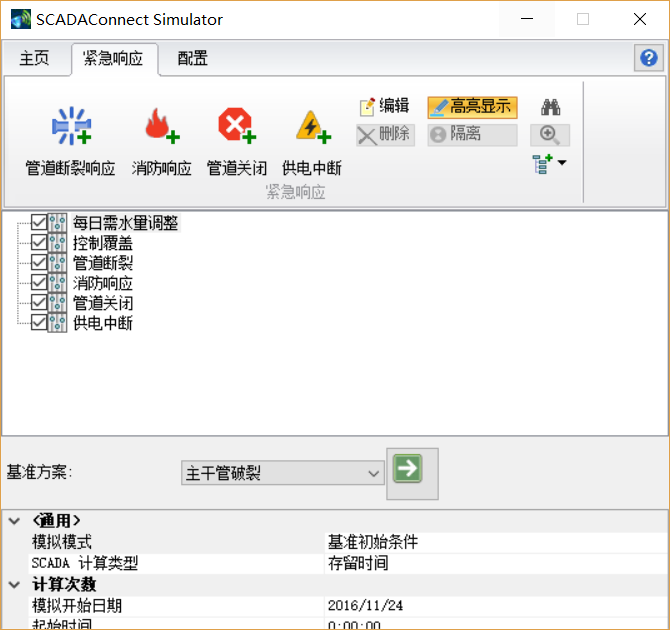
Task: Open the help question mark button
Action: (649, 58)
